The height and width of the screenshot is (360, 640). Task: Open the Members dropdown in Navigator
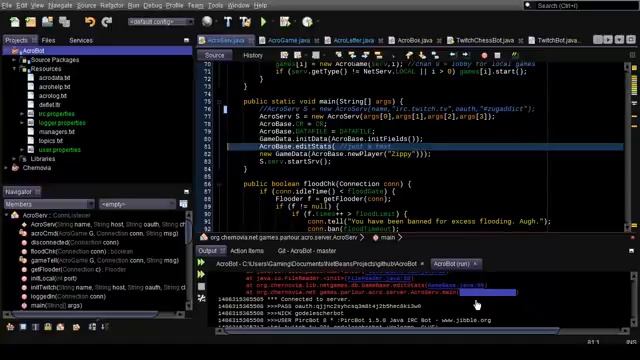49,204
